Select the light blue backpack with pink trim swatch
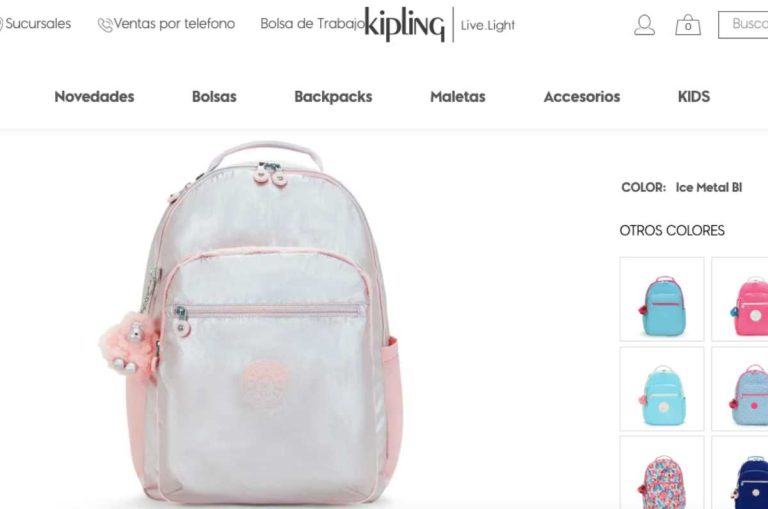The image size is (768, 509). click(662, 299)
